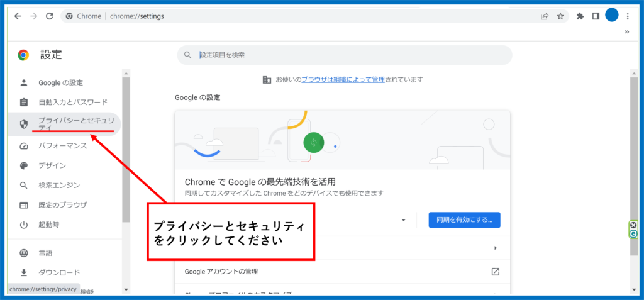This screenshot has height=300, width=644.
Task: Click the power icon for 起動時
Action: click(24, 225)
